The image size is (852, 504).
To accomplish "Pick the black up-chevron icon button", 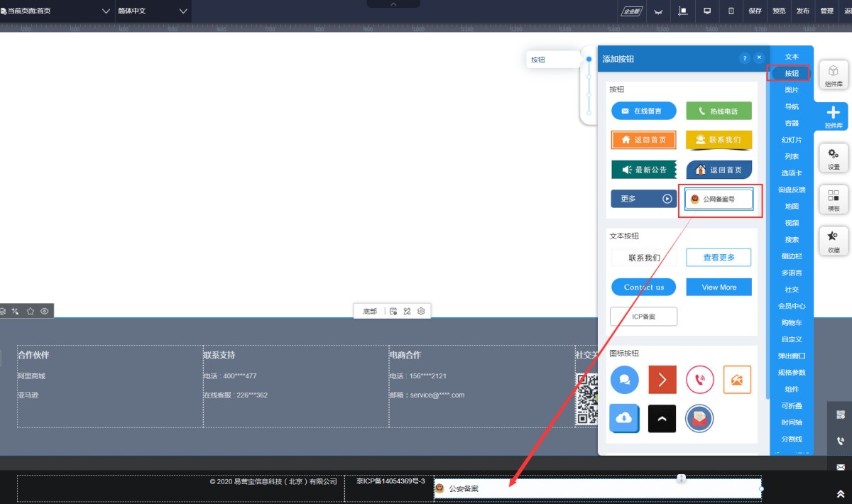I will pyautogui.click(x=662, y=419).
